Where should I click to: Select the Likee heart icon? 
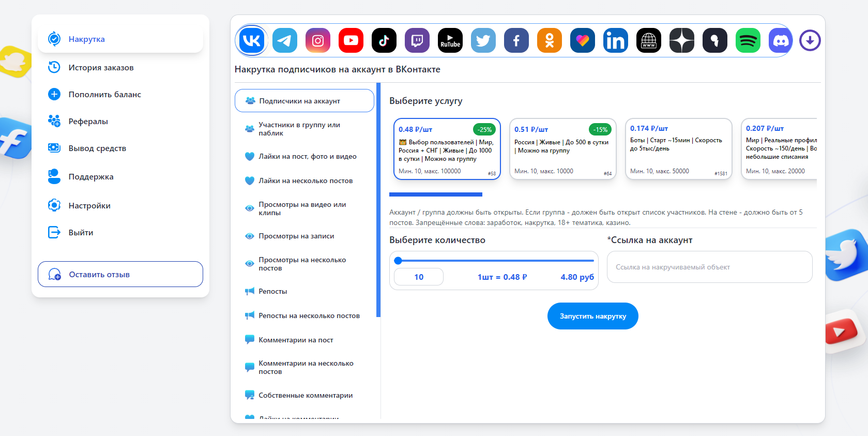click(x=583, y=40)
